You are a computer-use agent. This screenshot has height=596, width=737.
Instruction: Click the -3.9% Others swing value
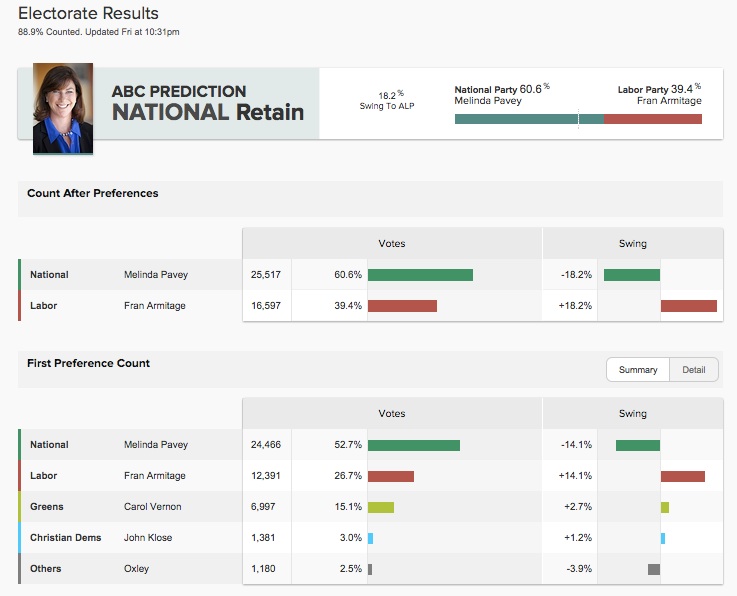(579, 569)
